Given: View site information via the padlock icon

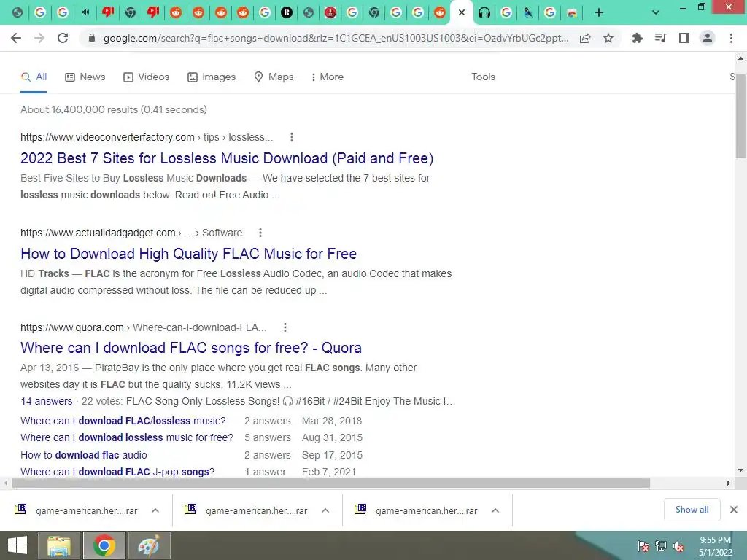Looking at the screenshot, I should pos(92,38).
